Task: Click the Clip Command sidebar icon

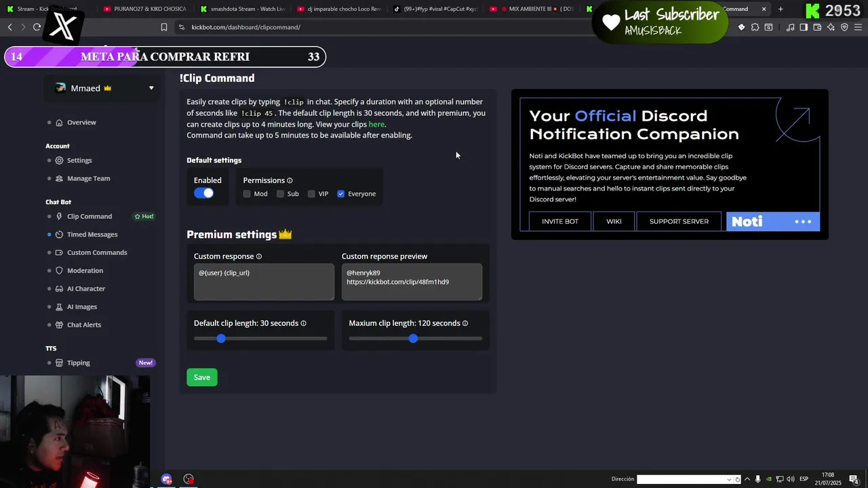Action: click(60, 217)
